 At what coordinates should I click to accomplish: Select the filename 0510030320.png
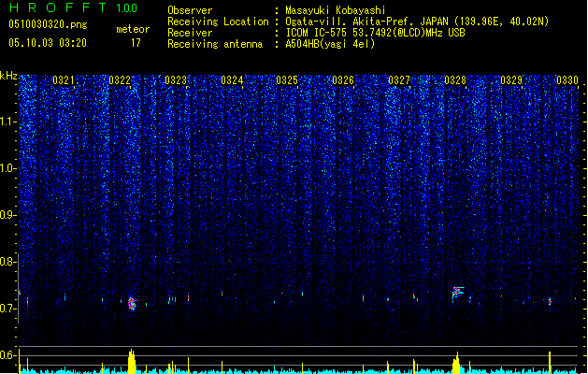click(x=48, y=24)
